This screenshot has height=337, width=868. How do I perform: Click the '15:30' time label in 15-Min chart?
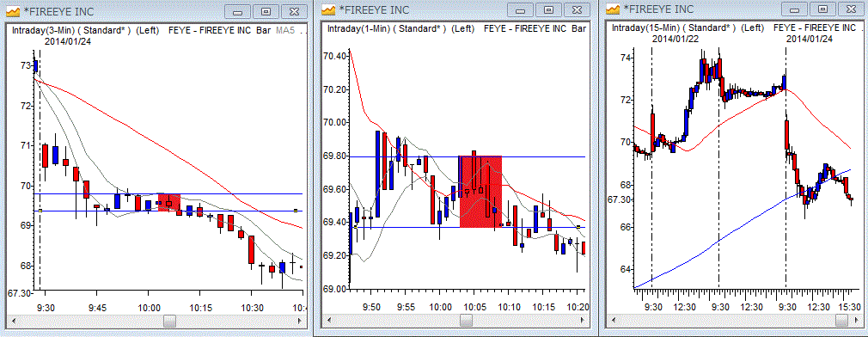(x=849, y=307)
